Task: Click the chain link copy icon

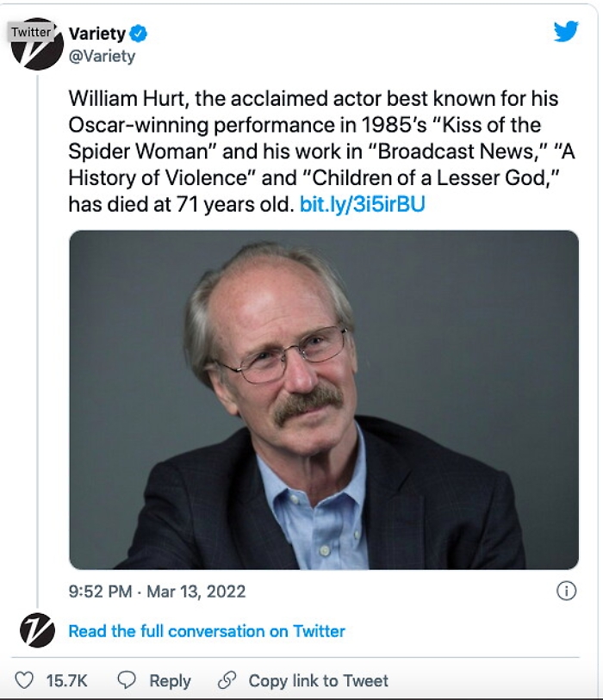Action: click(227, 680)
